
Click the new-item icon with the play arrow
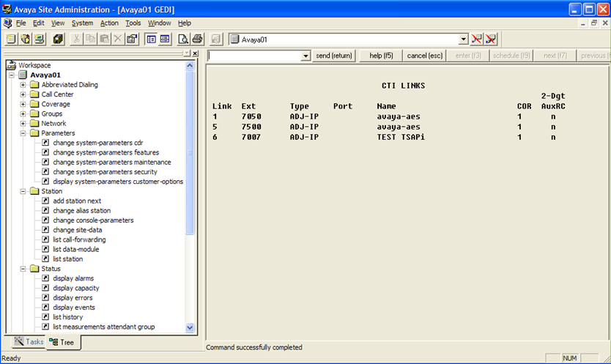[x=26, y=39]
